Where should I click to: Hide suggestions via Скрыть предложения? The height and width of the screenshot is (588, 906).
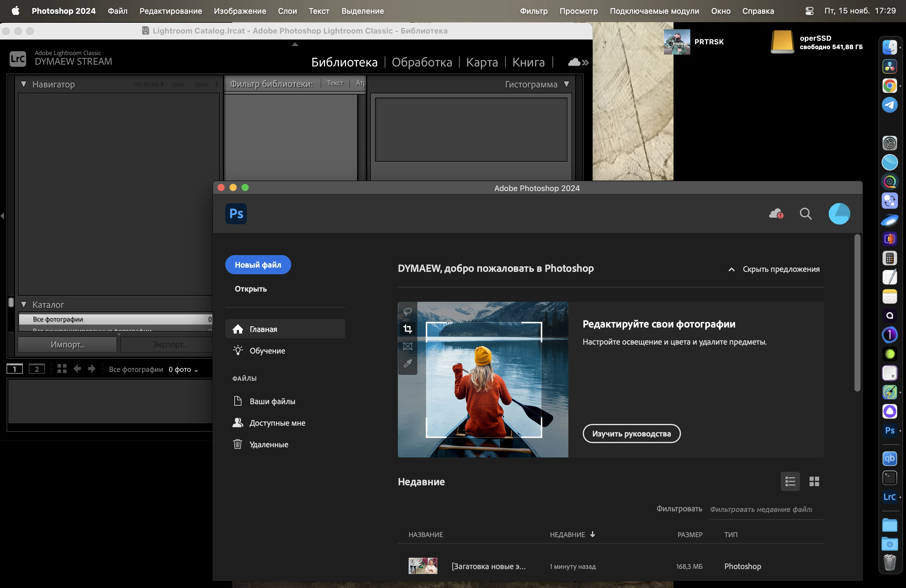point(774,269)
